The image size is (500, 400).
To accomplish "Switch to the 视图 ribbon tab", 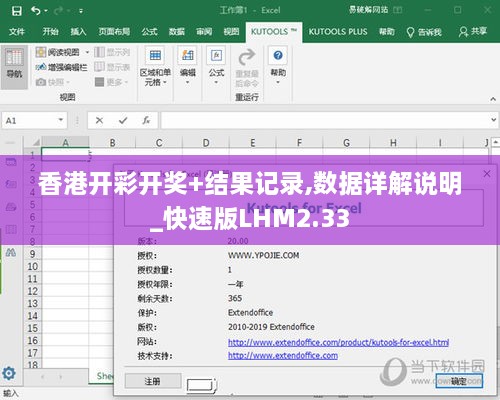I will [231, 32].
